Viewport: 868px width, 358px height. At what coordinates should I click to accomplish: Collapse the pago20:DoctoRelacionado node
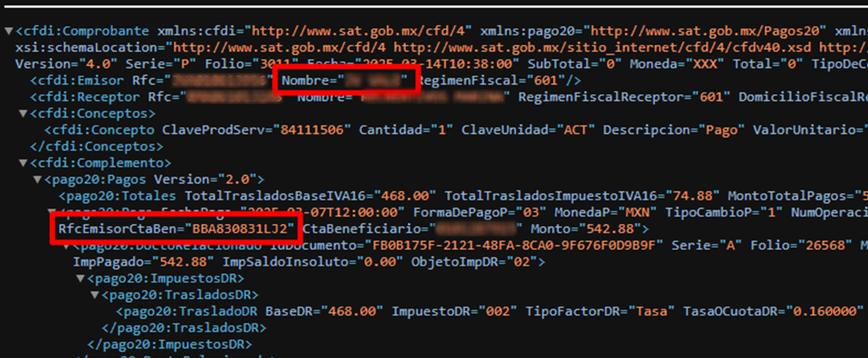pyautogui.click(x=66, y=245)
